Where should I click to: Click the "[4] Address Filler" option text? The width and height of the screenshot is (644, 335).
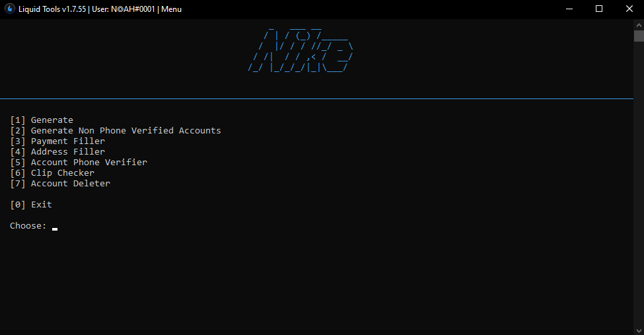(x=57, y=152)
